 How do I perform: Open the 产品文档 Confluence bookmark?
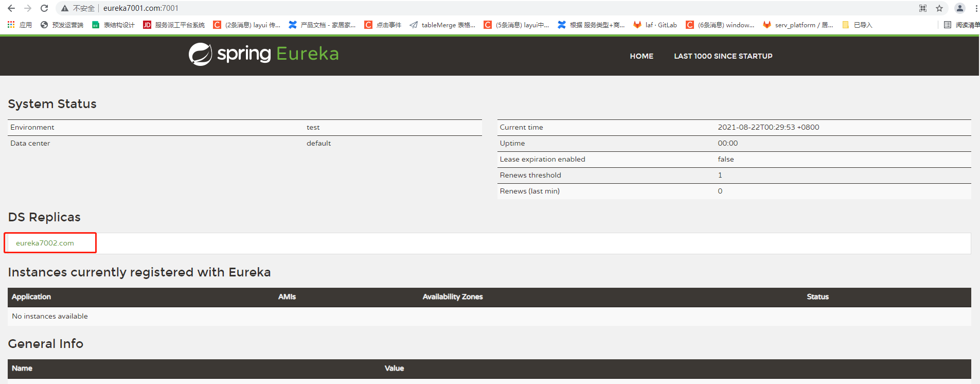click(x=322, y=25)
